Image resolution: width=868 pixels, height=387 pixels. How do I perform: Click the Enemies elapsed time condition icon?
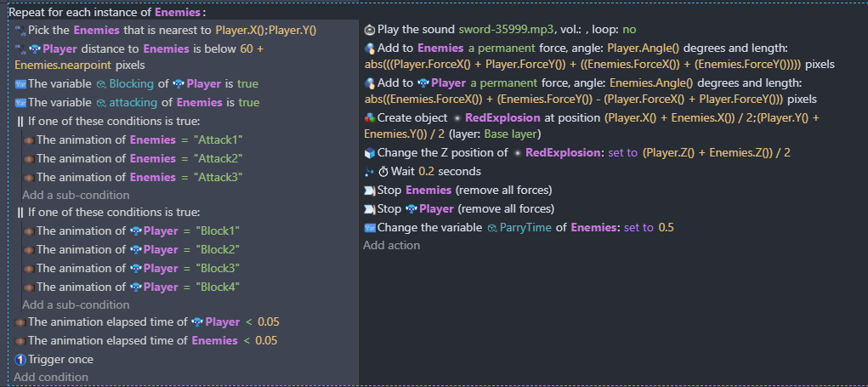coord(20,341)
